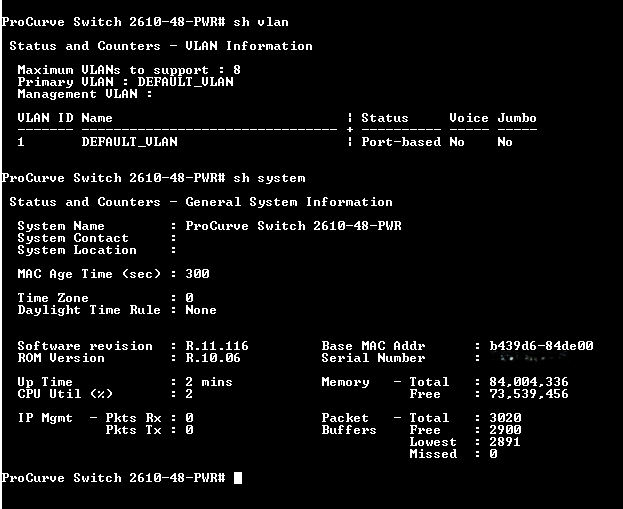Click the 'Missed' buffers label
Screen dimensions: 623x509
[433, 454]
